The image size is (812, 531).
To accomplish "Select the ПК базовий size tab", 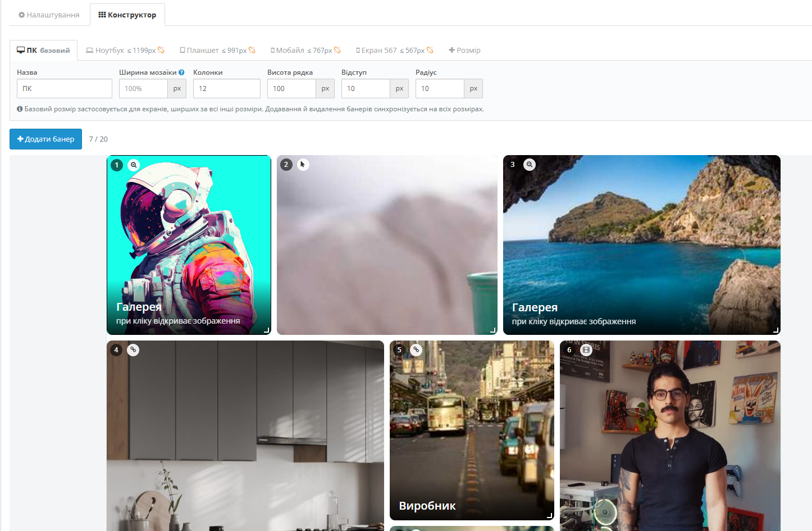I will click(44, 50).
